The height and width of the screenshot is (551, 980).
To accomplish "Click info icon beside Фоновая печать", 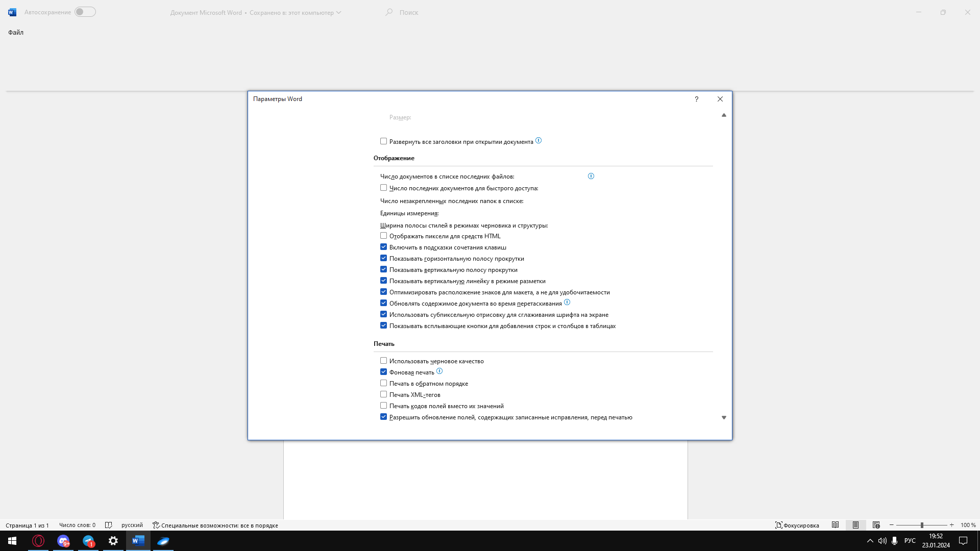I will pos(439,371).
